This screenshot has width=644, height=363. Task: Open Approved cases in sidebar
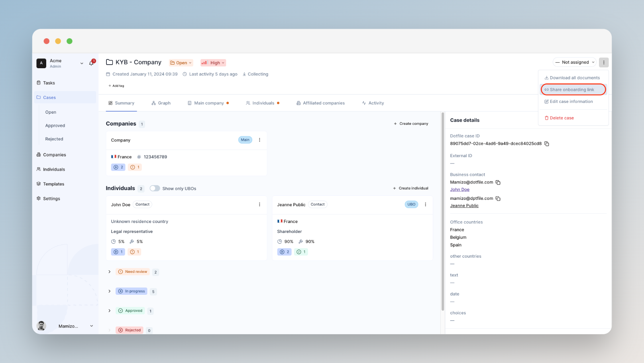[55, 126]
